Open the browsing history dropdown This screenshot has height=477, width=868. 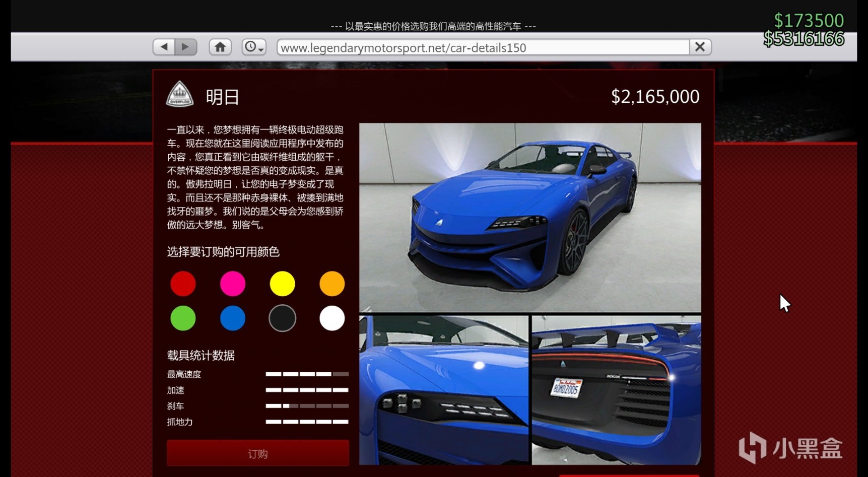pyautogui.click(x=254, y=47)
